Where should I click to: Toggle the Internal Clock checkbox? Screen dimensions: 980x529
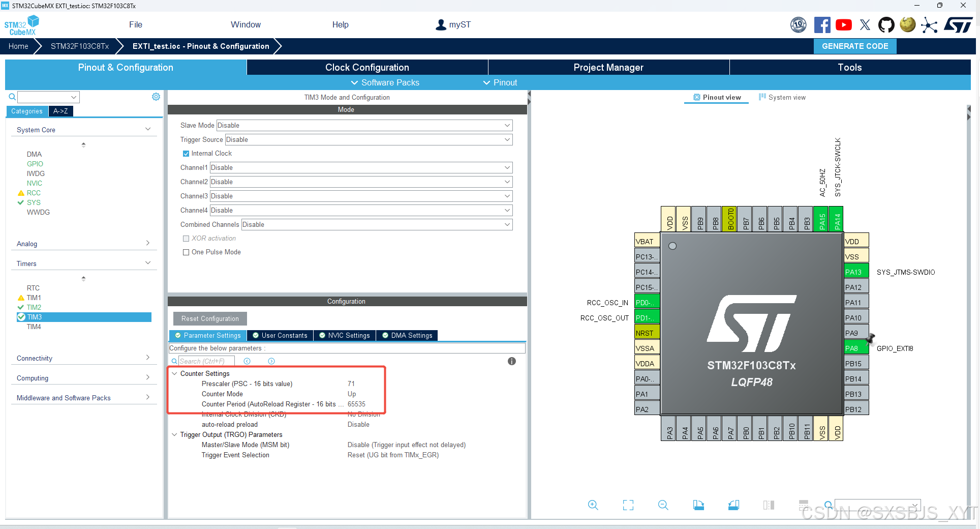tap(186, 154)
